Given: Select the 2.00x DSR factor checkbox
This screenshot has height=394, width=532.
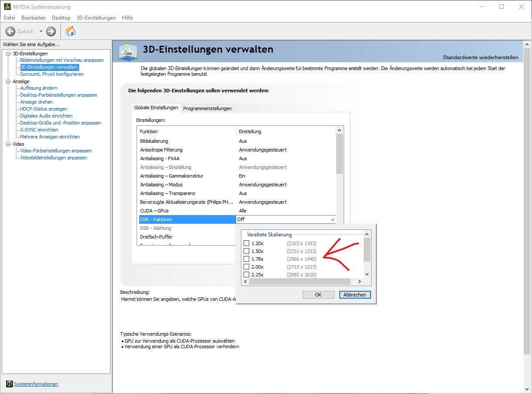Looking at the screenshot, I should tap(247, 267).
